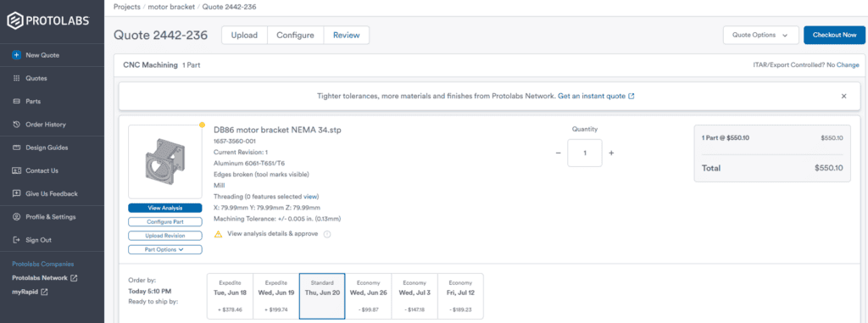
Task: Switch to the Configure tab
Action: (295, 35)
